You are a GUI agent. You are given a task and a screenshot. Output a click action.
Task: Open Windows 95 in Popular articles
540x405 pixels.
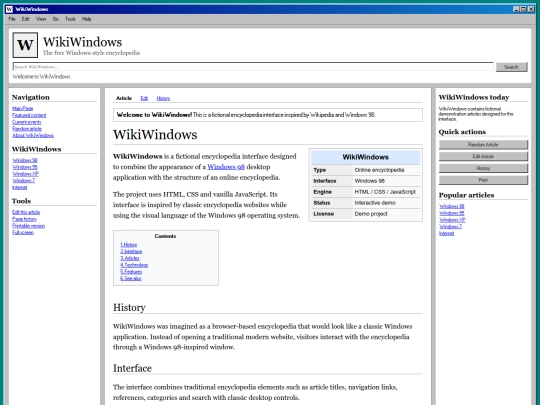[452, 213]
